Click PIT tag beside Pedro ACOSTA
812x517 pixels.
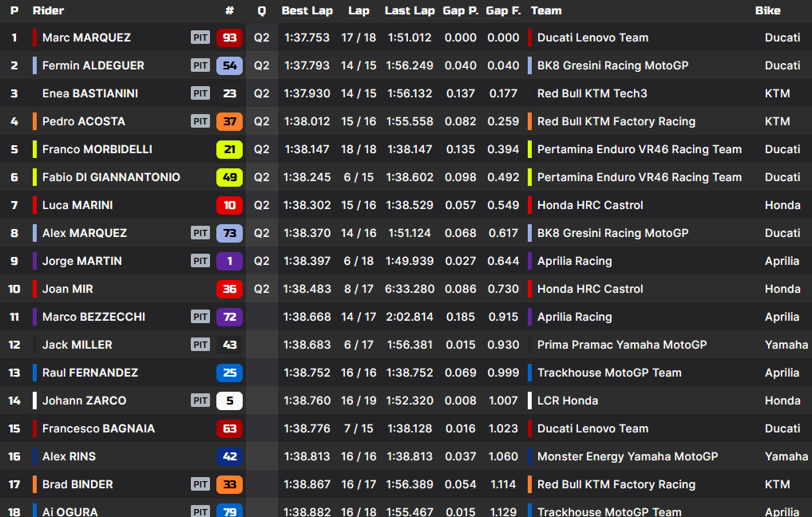click(200, 121)
